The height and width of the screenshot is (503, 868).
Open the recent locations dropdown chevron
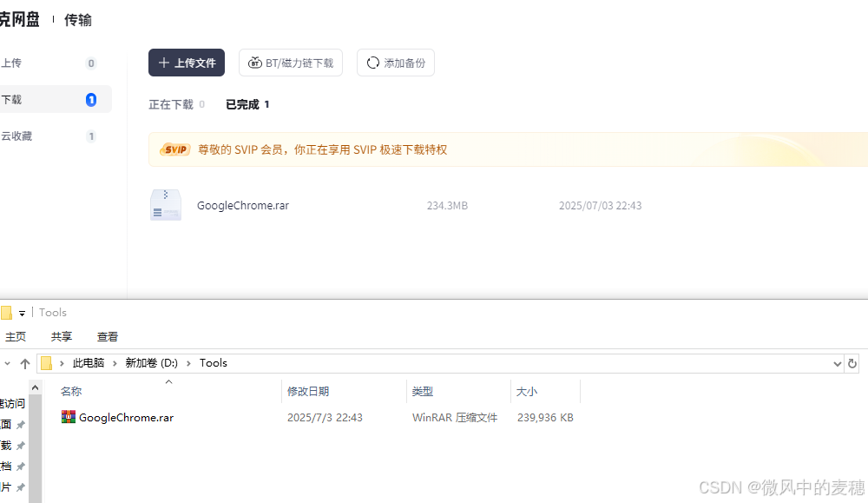coord(7,363)
